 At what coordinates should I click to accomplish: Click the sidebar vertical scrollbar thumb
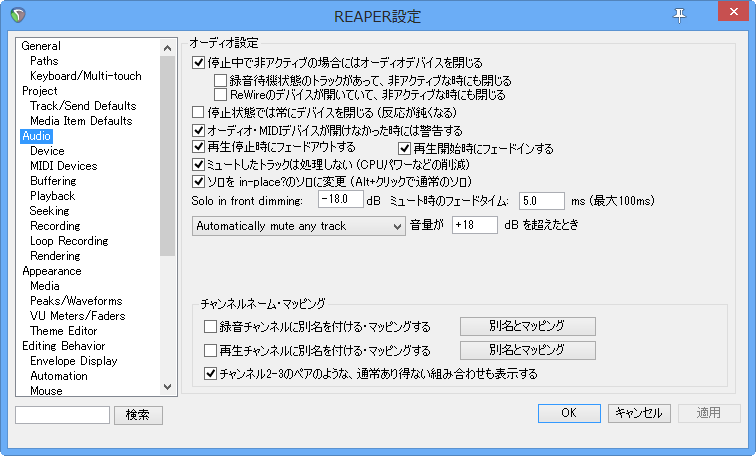(x=167, y=156)
